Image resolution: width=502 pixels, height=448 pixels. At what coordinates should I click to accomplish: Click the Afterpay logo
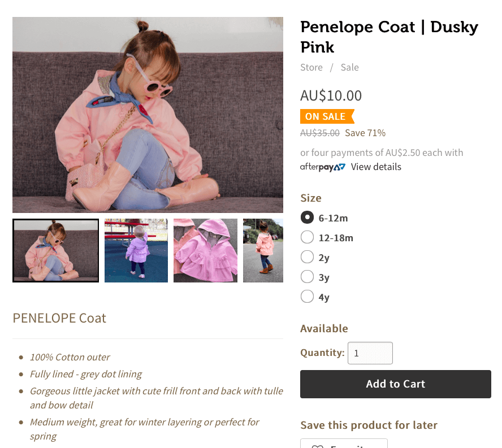(322, 167)
